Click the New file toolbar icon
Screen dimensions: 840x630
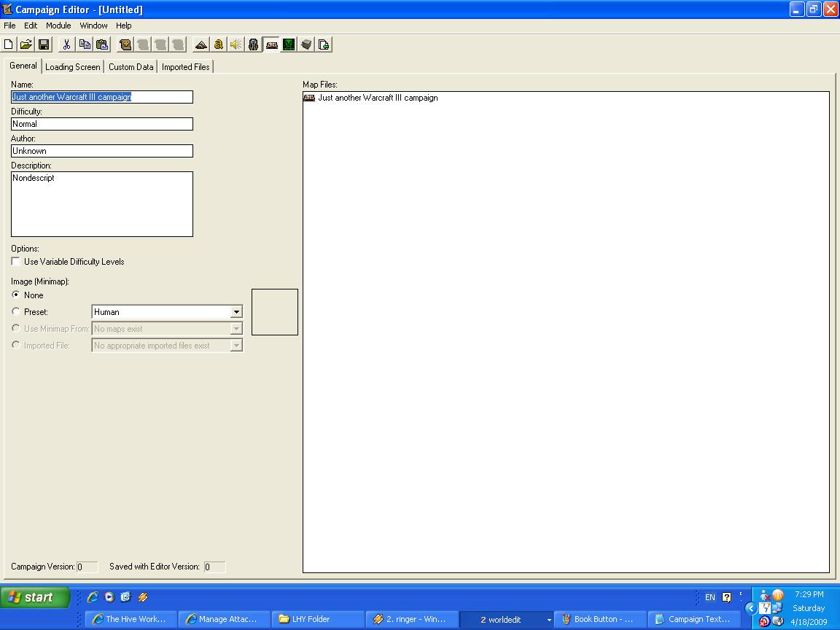[x=9, y=44]
